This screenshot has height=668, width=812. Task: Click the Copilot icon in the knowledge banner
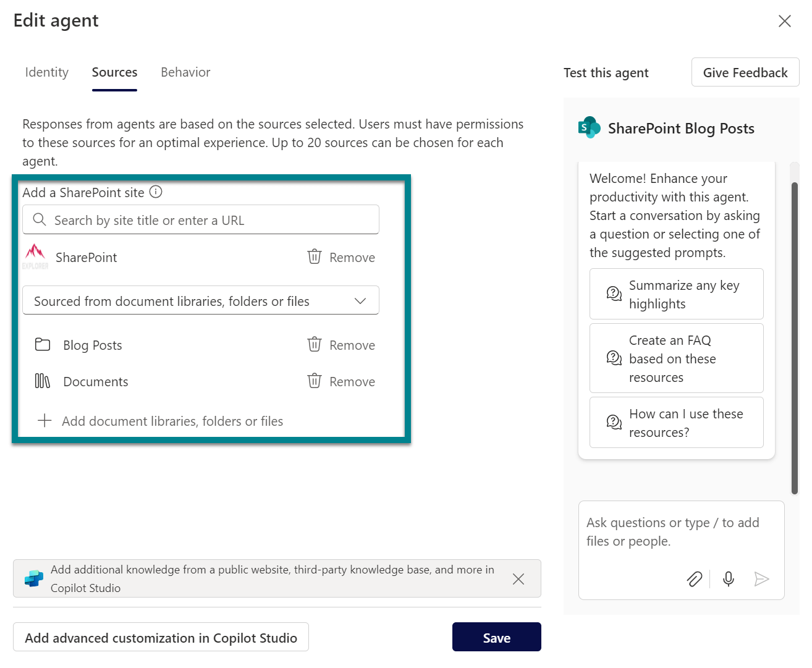tap(34, 578)
